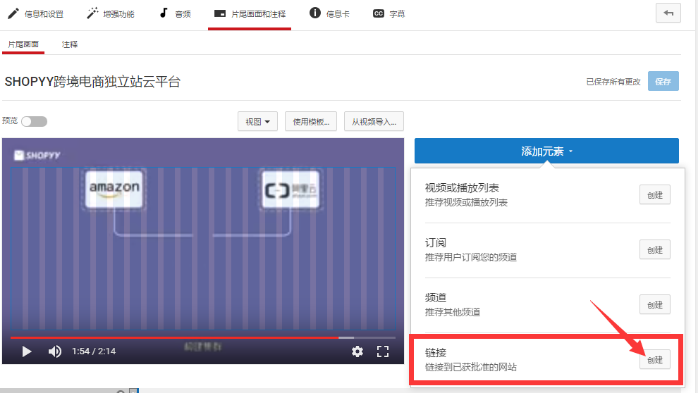Viewport: 698px width, 394px height.
Task: Click the 推荐其他频道 description
Action: coord(452,312)
